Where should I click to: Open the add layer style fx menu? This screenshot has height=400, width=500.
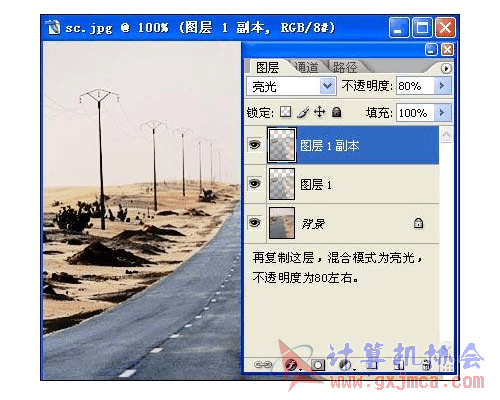pos(292,365)
